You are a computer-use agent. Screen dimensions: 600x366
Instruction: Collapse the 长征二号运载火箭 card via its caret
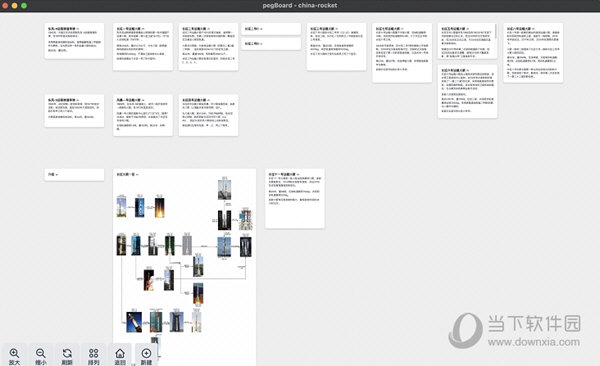(x=209, y=29)
